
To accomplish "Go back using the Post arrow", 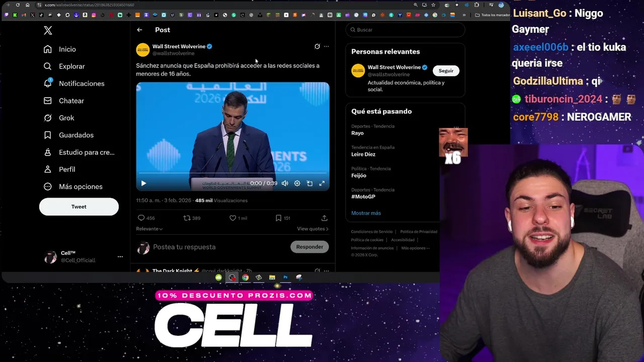I will 139,30.
